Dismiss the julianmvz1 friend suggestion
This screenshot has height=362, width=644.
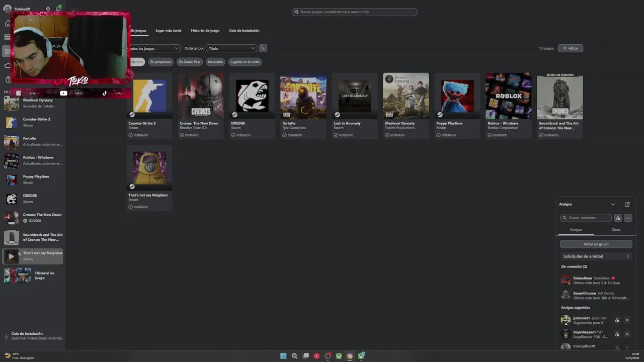(x=627, y=320)
